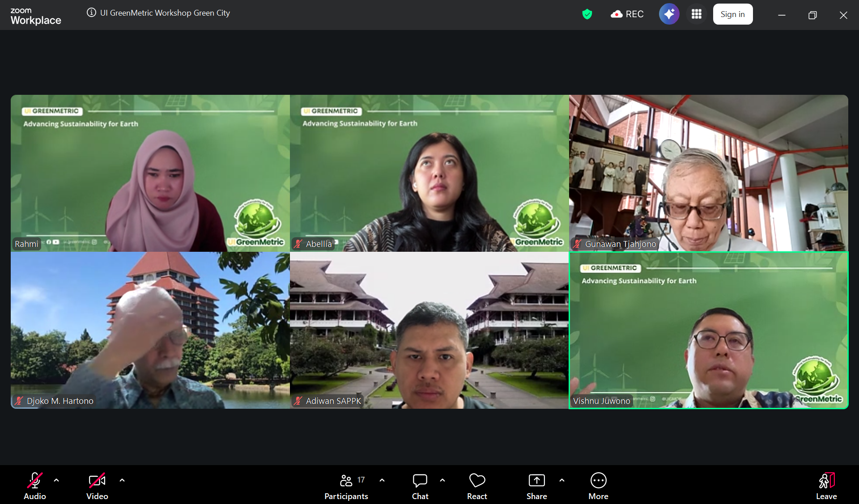859x504 pixels.
Task: Click muted mic icon beside Abellia
Action: point(298,244)
